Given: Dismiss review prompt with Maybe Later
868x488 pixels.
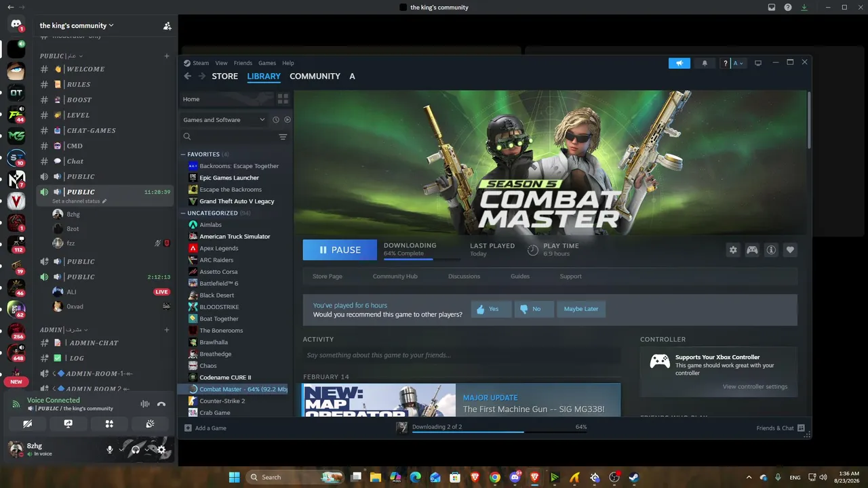Looking at the screenshot, I should [581, 309].
